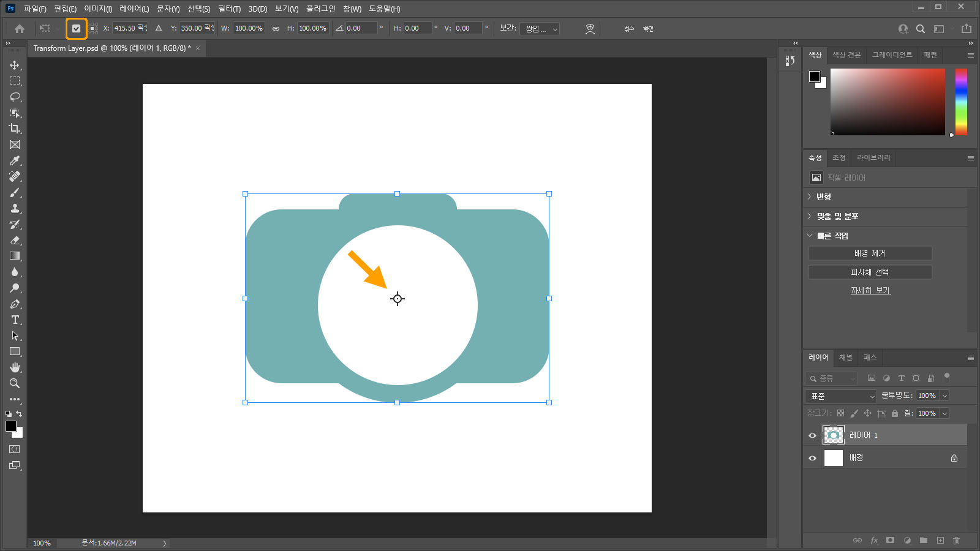Click the Home icon in the options bar
The width and height of the screenshot is (980, 551).
pos(20,29)
